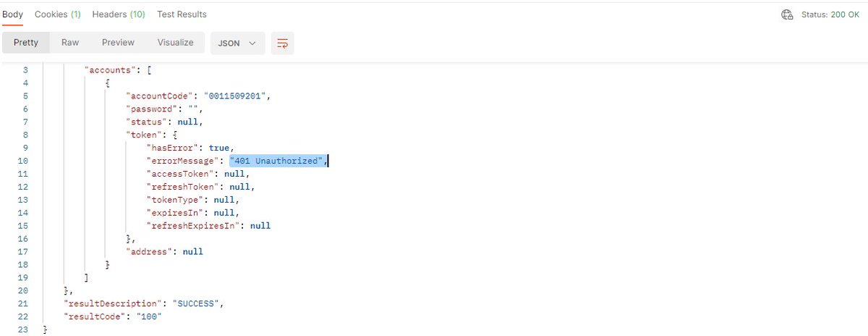Select the Pretty view mode

[x=26, y=43]
